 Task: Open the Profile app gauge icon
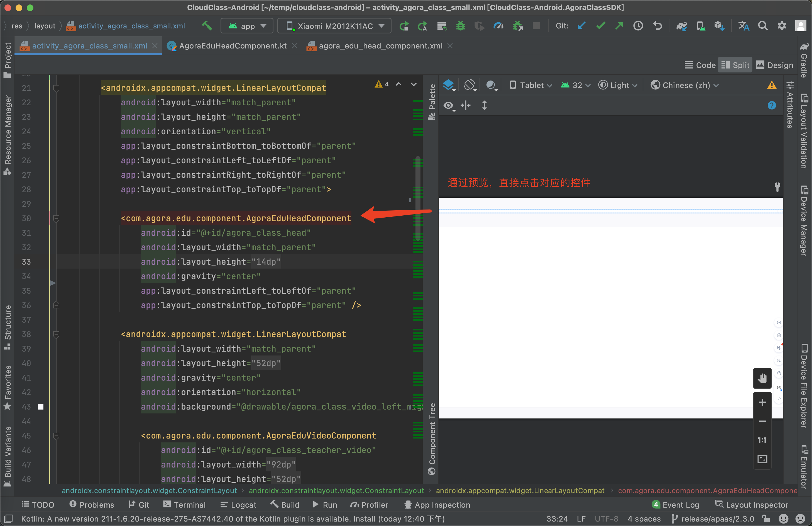click(498, 26)
